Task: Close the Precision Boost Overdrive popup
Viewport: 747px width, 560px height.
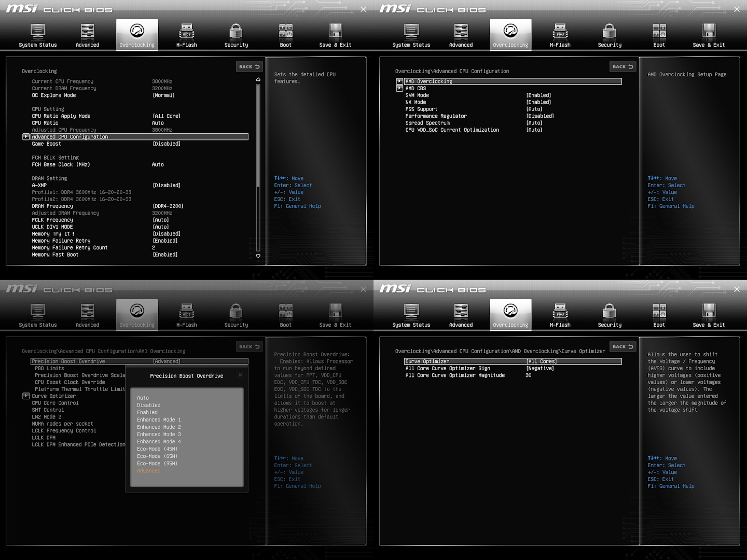Action: tap(240, 375)
